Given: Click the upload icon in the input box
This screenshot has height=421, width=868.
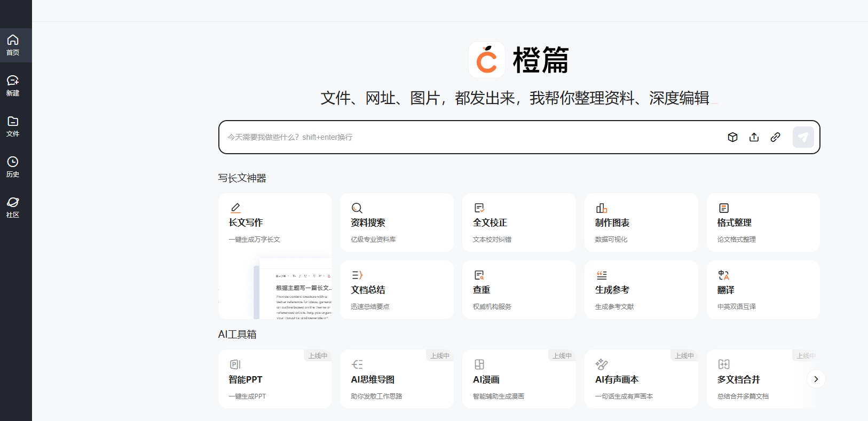Looking at the screenshot, I should (754, 137).
